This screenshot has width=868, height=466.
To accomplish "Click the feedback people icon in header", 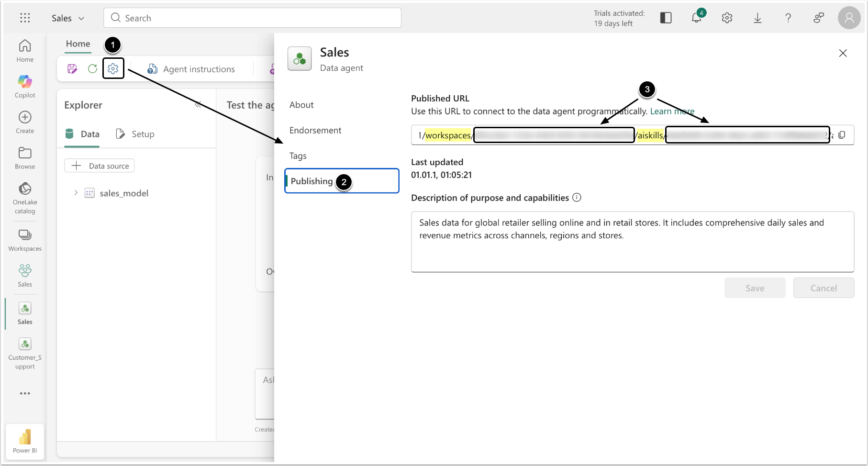I will 819,18.
